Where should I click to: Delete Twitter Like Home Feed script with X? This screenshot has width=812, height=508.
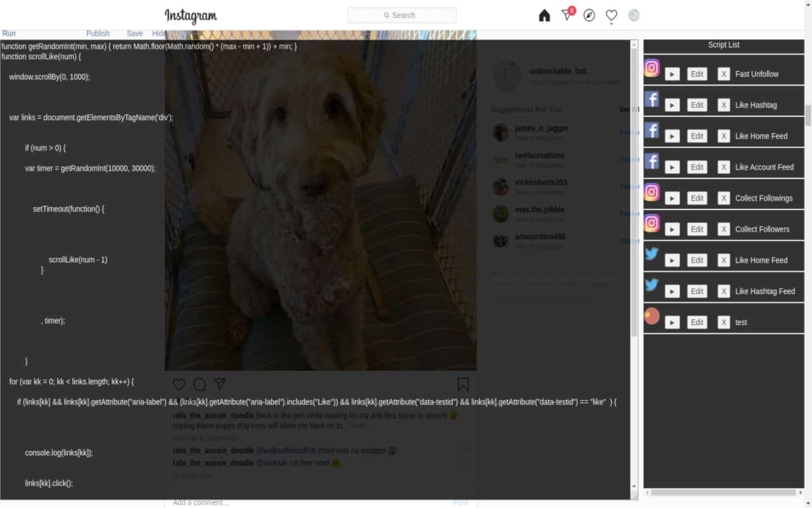point(724,261)
